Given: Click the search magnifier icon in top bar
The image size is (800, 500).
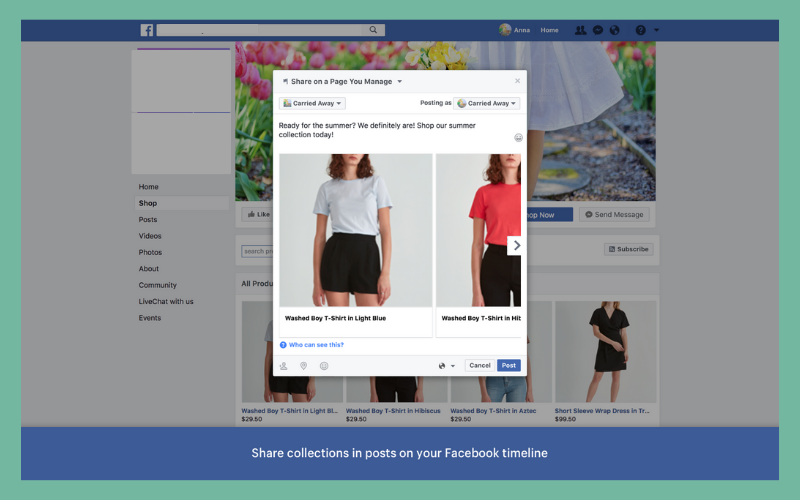Looking at the screenshot, I should coord(373,30).
